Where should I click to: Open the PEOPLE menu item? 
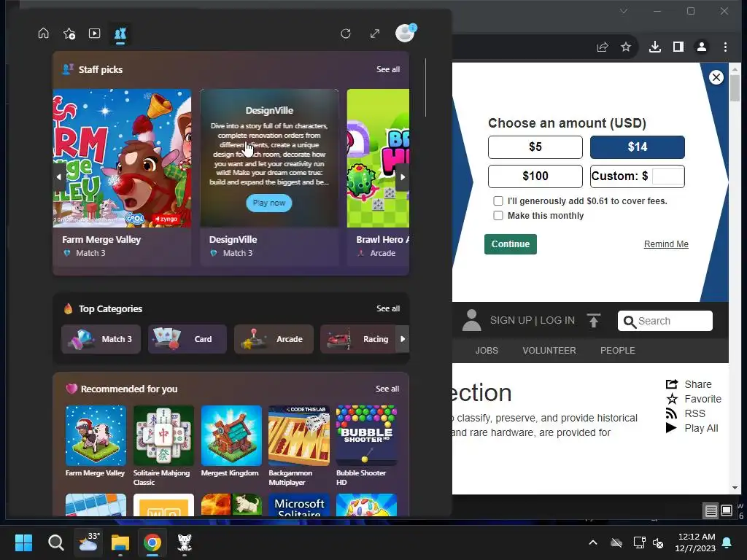pyautogui.click(x=617, y=351)
